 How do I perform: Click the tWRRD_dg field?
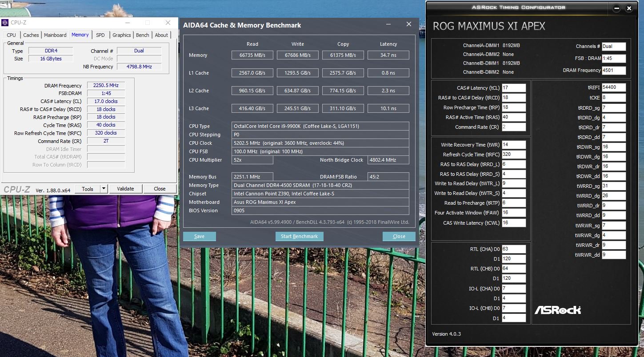pyautogui.click(x=614, y=196)
